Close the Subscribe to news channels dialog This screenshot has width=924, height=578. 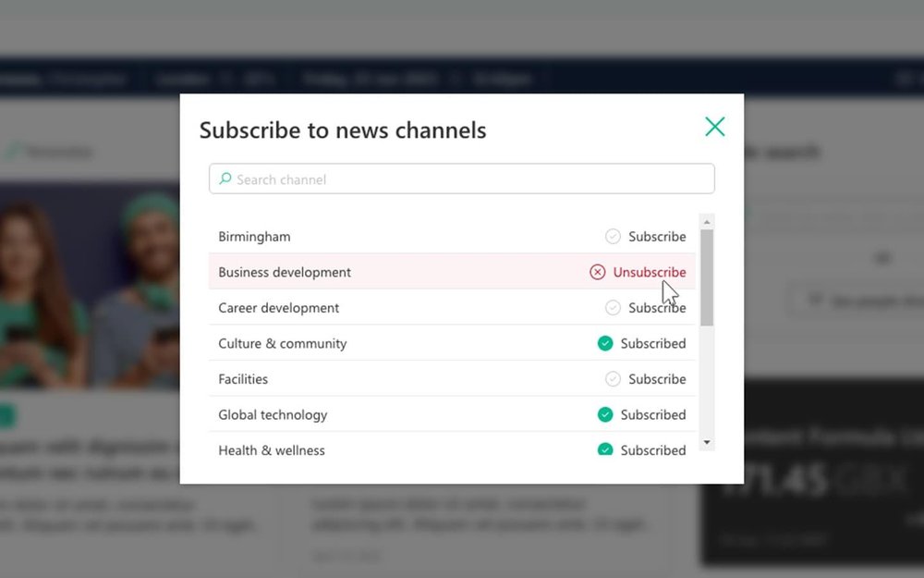715,126
